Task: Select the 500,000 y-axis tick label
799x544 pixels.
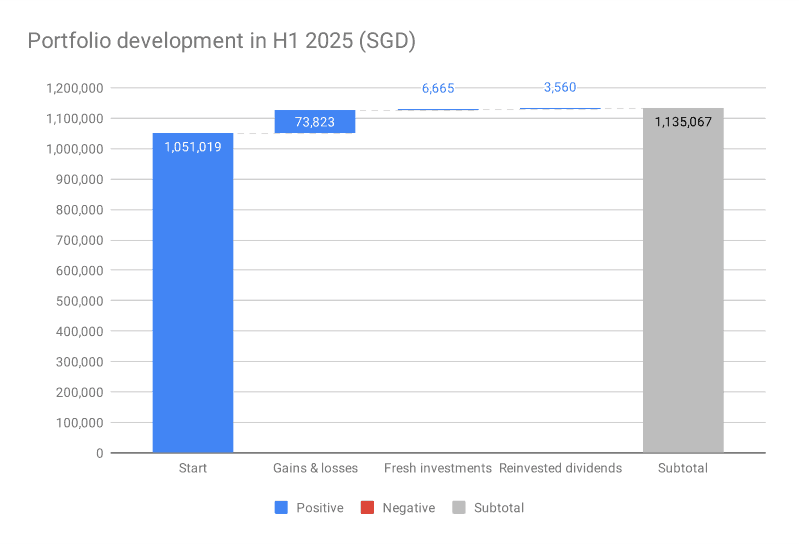Action: pyautogui.click(x=77, y=301)
